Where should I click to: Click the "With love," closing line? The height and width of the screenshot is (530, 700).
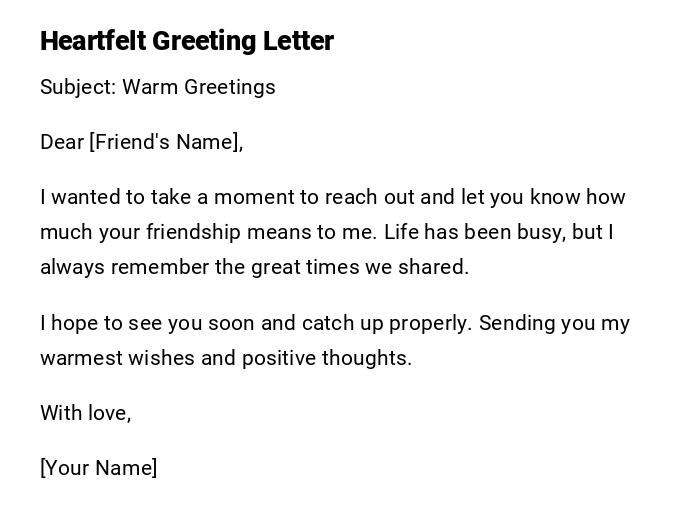point(86,412)
